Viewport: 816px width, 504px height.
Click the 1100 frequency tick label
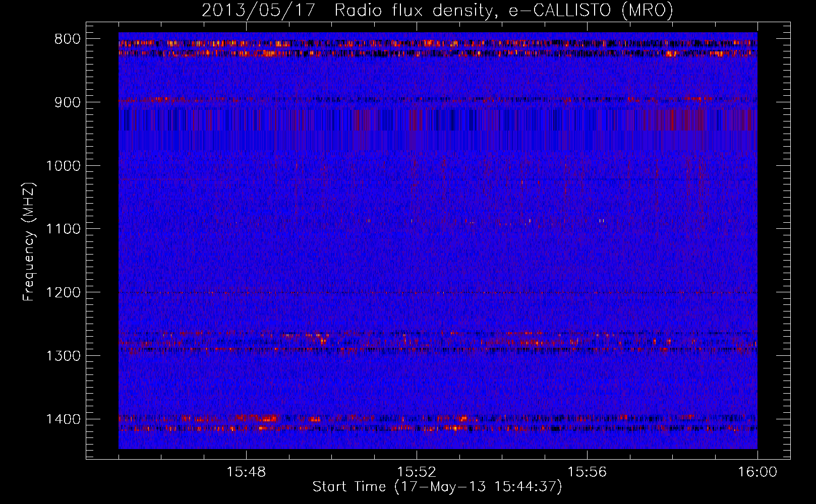[x=63, y=229]
